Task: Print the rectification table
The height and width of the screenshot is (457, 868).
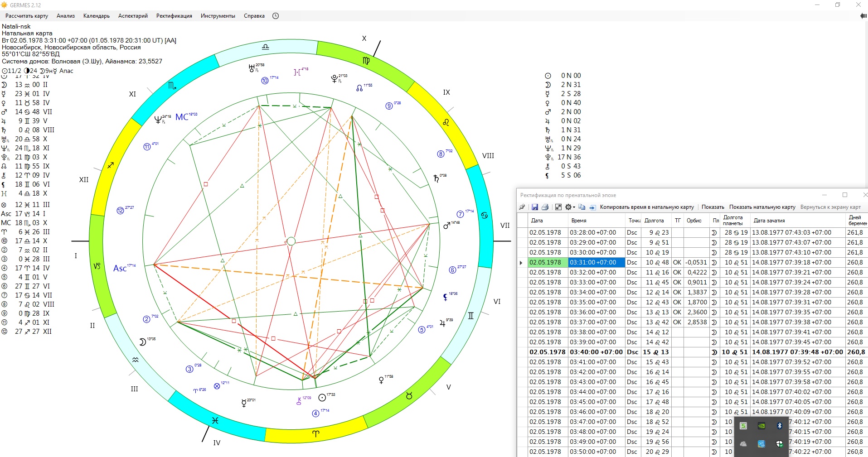Action: click(545, 207)
